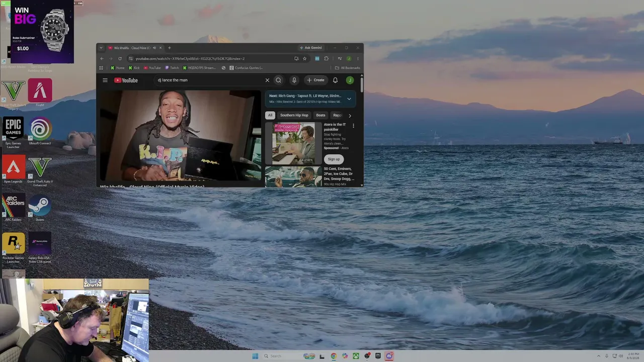
Task: Reload the page in Chrome
Action: click(120, 58)
